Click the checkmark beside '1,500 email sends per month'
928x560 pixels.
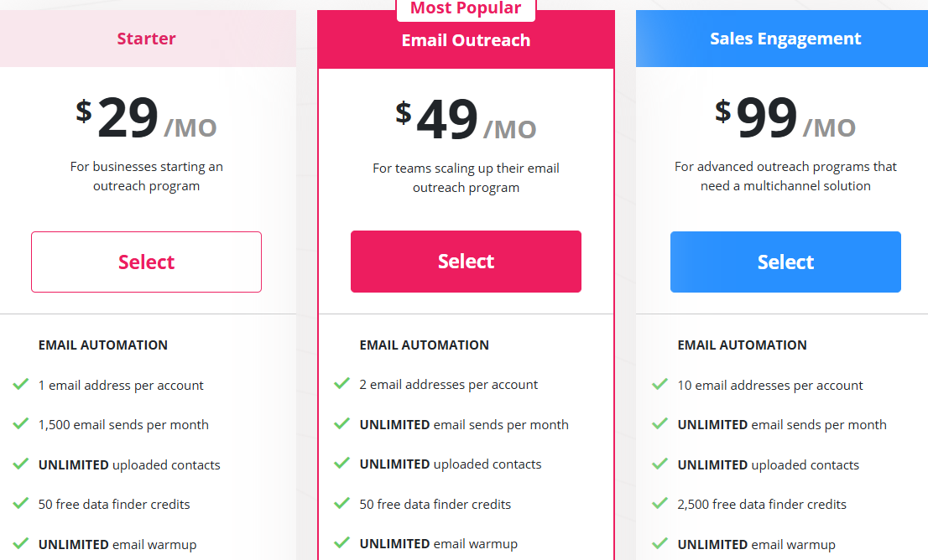20,424
